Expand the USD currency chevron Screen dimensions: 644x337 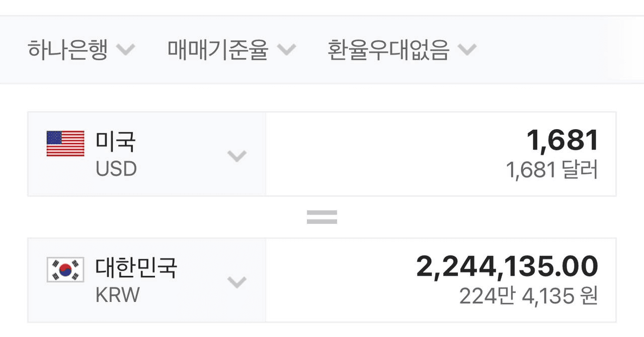coord(236,156)
